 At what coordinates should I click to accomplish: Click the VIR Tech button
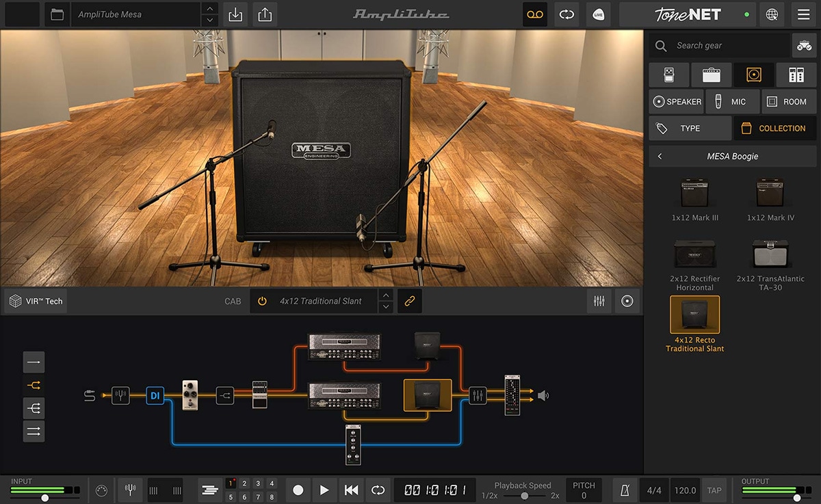(x=36, y=301)
